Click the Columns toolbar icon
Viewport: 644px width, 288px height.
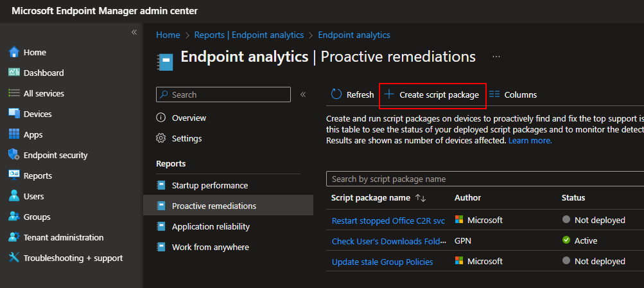(494, 94)
